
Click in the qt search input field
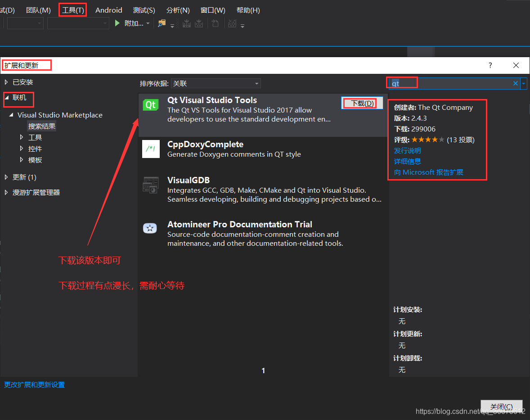(449, 83)
